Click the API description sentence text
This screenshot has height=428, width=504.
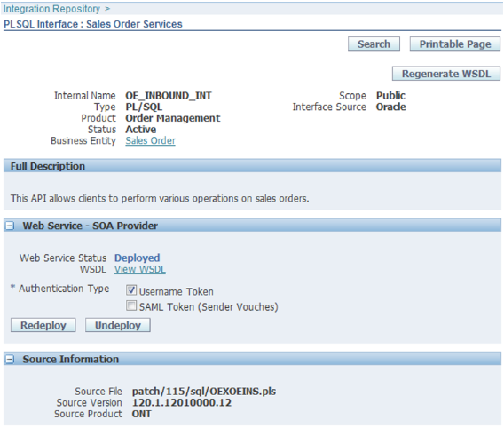pyautogui.click(x=160, y=198)
